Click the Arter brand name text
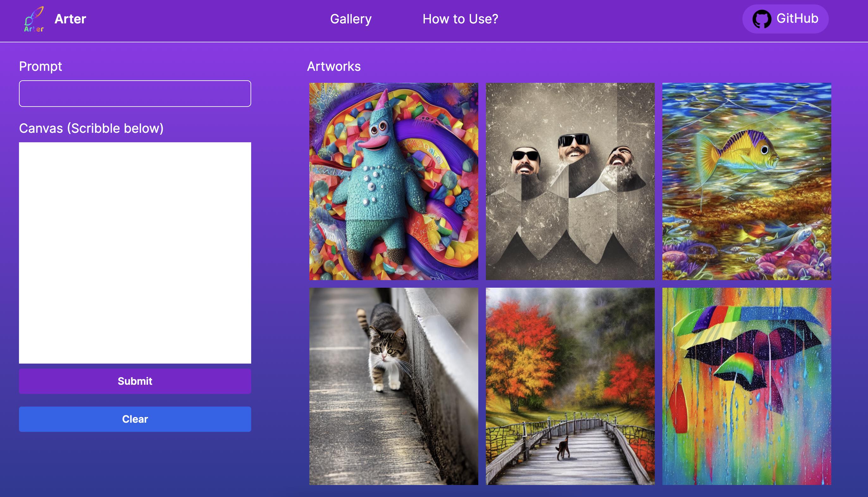The height and width of the screenshot is (497, 868). coord(70,19)
